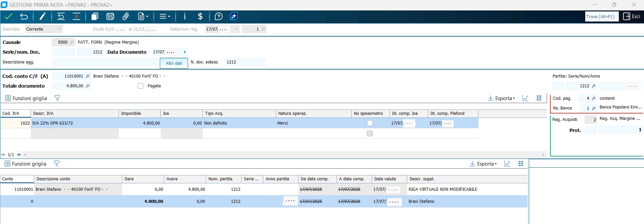The height and width of the screenshot is (224, 644).
Task: Click the Altri dati button
Action: [x=174, y=63]
